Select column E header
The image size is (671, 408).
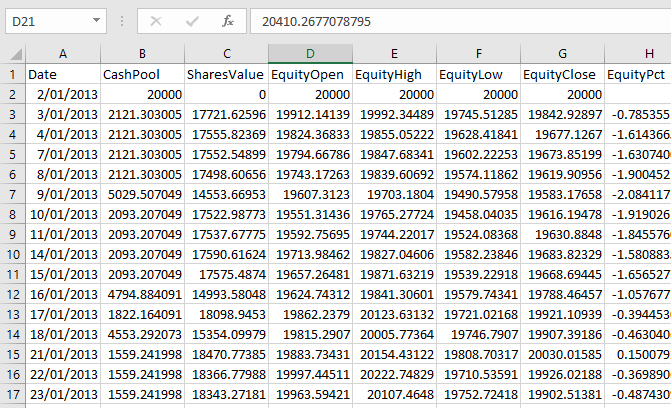[394, 54]
